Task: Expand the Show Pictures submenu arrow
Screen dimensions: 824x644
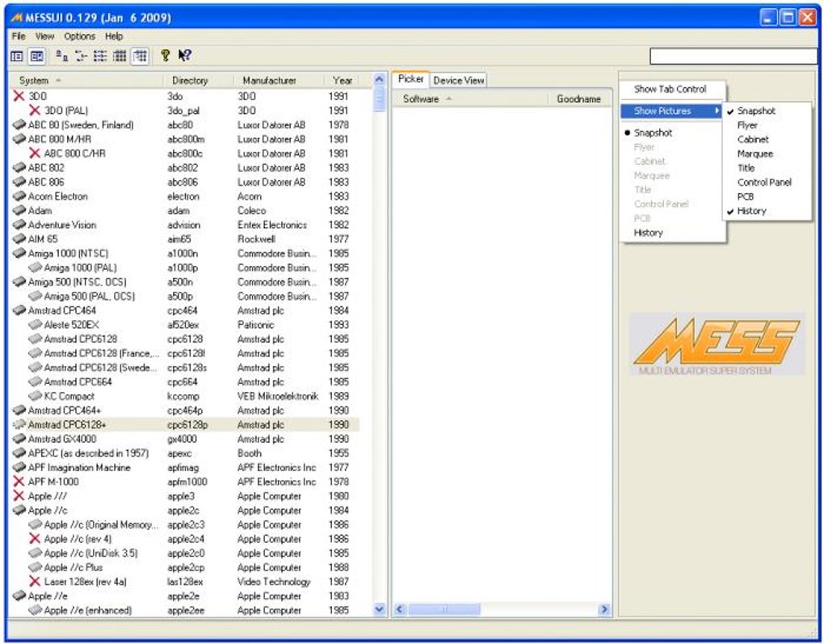Action: 717,111
